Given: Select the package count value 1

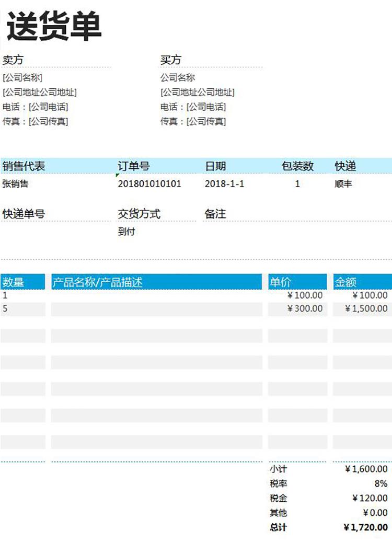Looking at the screenshot, I should pyautogui.click(x=297, y=183).
